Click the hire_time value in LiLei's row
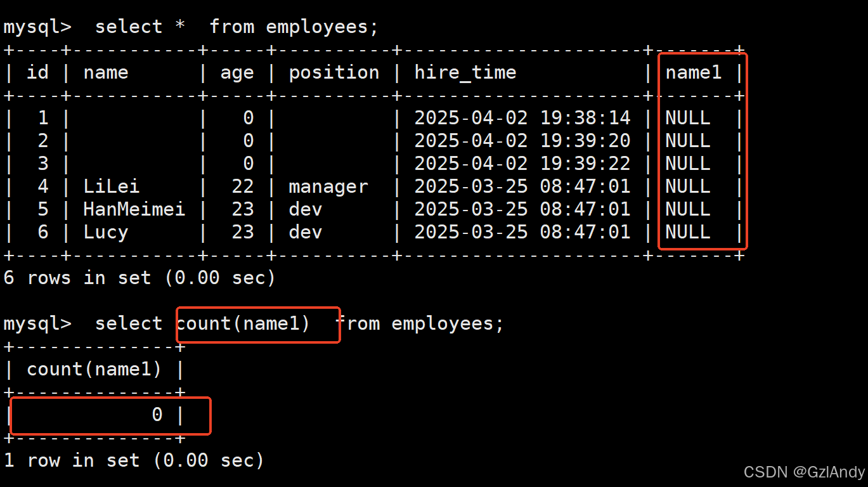 522,186
